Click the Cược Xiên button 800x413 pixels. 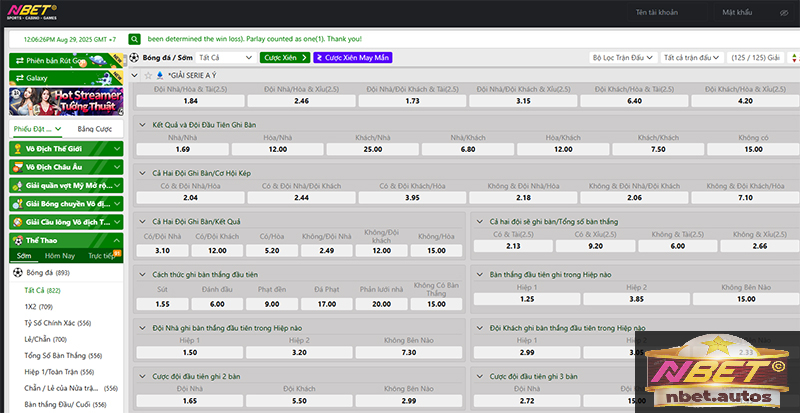coord(284,58)
